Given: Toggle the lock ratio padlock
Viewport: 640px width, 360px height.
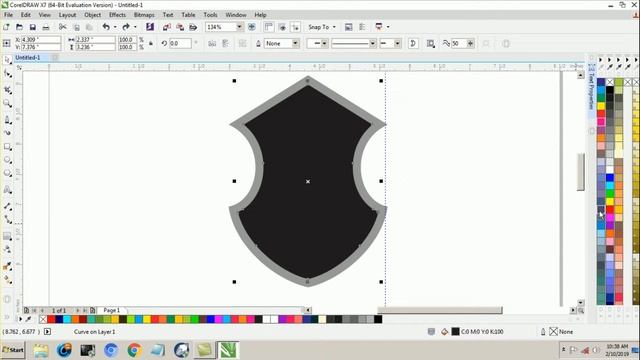Looking at the screenshot, I should [151, 43].
